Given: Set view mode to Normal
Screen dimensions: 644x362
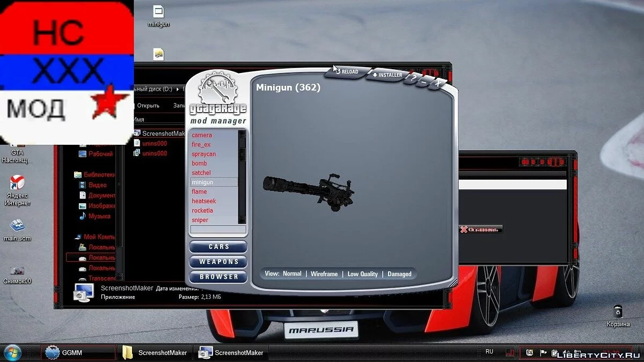Looking at the screenshot, I should [x=292, y=274].
